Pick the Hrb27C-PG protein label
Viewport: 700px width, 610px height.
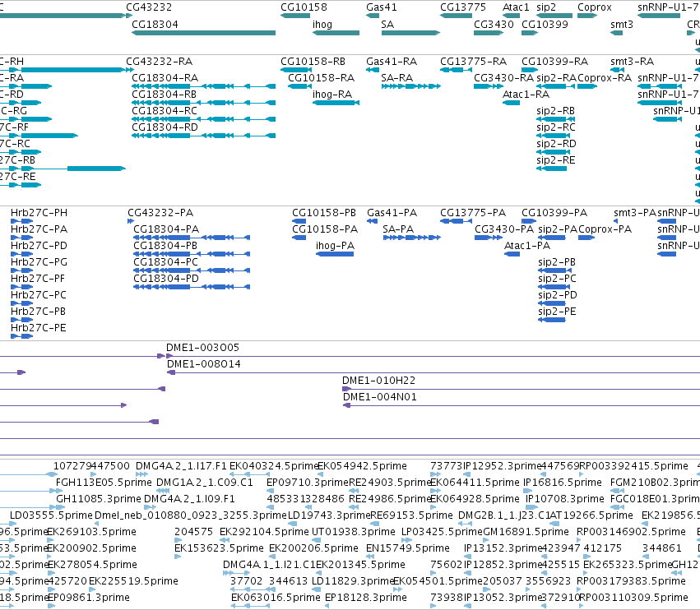[x=39, y=262]
